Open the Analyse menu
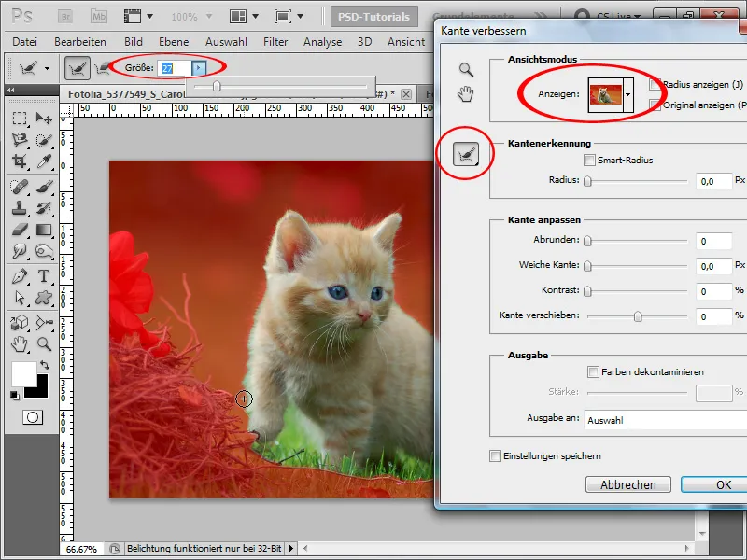The image size is (747, 560). coord(322,42)
